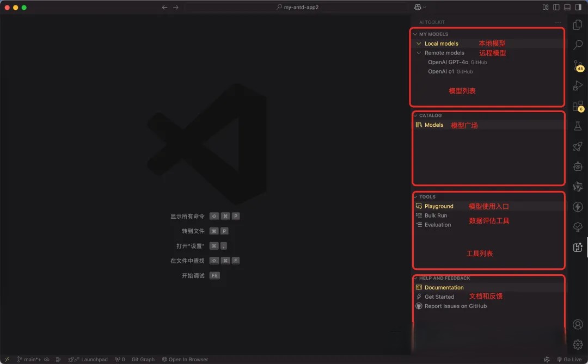
Task: Click Open In Browser in status bar
Action: click(185, 359)
